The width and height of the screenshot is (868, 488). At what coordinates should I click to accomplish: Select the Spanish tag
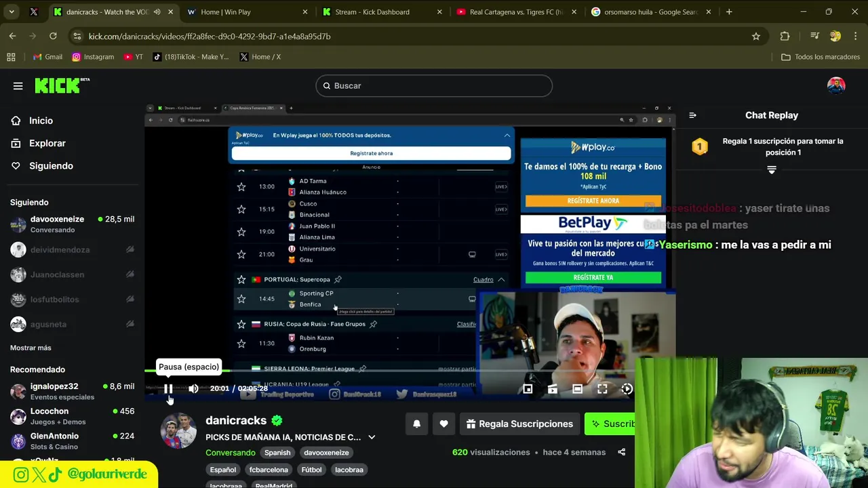277,453
